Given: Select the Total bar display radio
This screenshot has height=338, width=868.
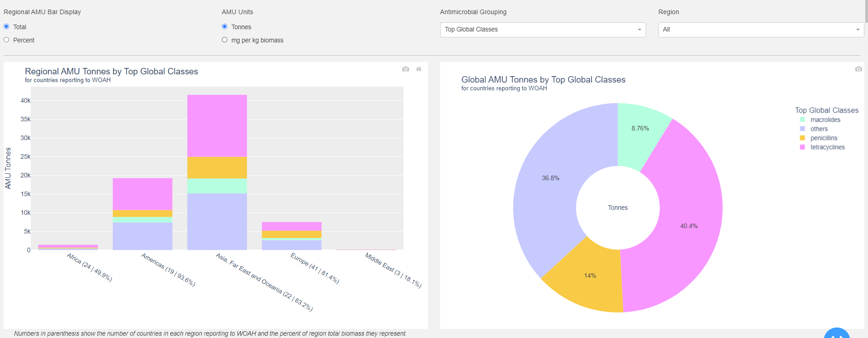Looking at the screenshot, I should (x=6, y=26).
